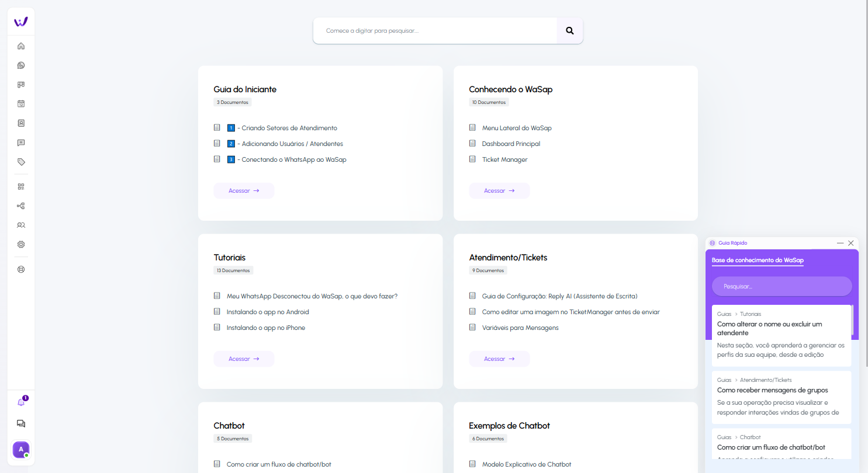Image resolution: width=868 pixels, height=473 pixels.
Task: Open the Kanban board sidebar icon
Action: (21, 85)
